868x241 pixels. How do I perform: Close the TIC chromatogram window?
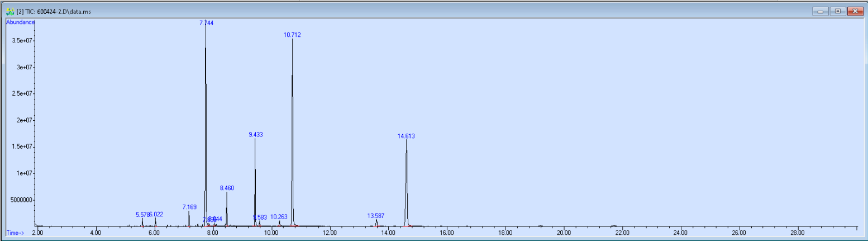coord(855,11)
